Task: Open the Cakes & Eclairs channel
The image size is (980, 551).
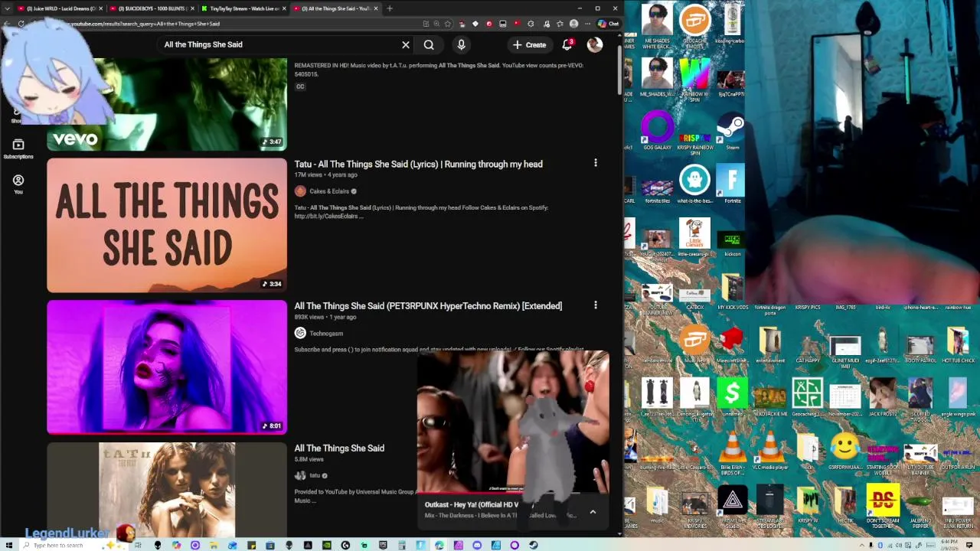Action: point(329,191)
